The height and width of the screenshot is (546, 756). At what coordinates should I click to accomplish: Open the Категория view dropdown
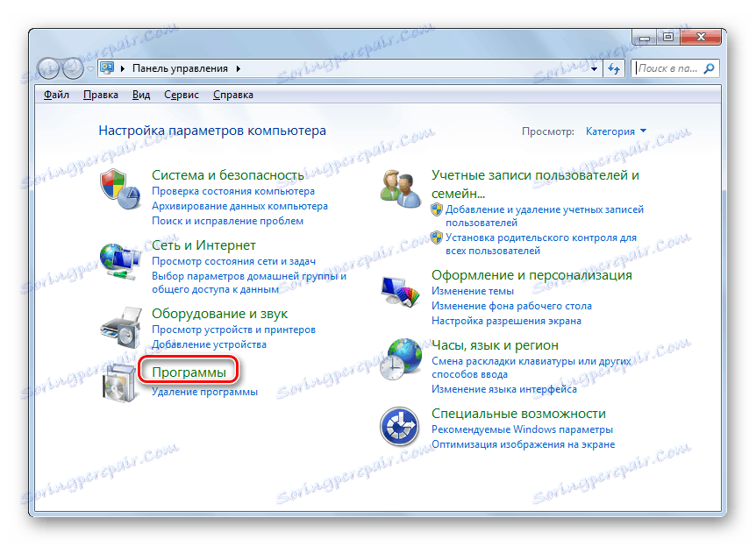616,131
